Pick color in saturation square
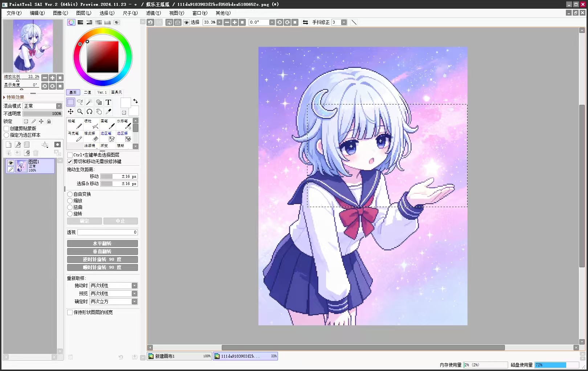 click(x=103, y=57)
